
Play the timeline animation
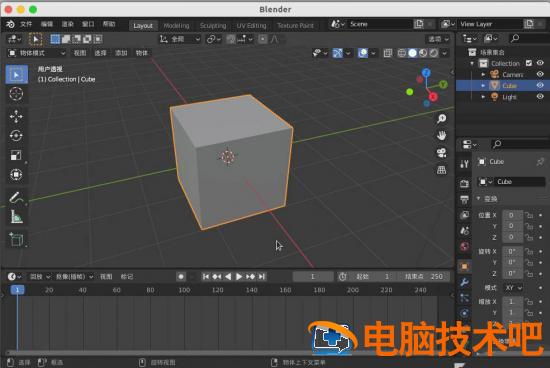[239, 276]
